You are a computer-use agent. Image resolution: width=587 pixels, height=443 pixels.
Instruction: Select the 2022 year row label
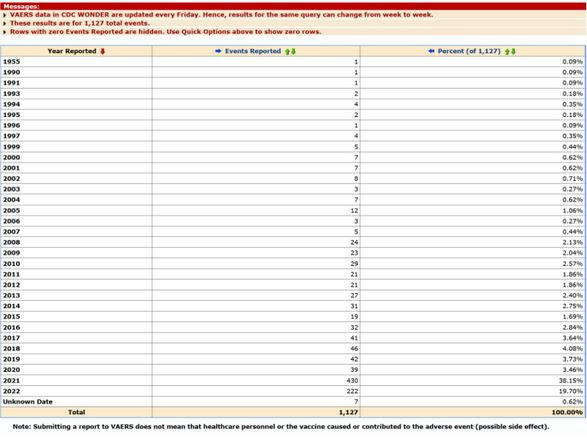click(x=12, y=391)
